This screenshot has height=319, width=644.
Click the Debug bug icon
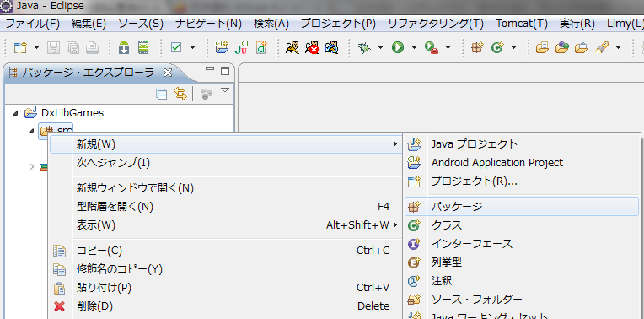(364, 48)
